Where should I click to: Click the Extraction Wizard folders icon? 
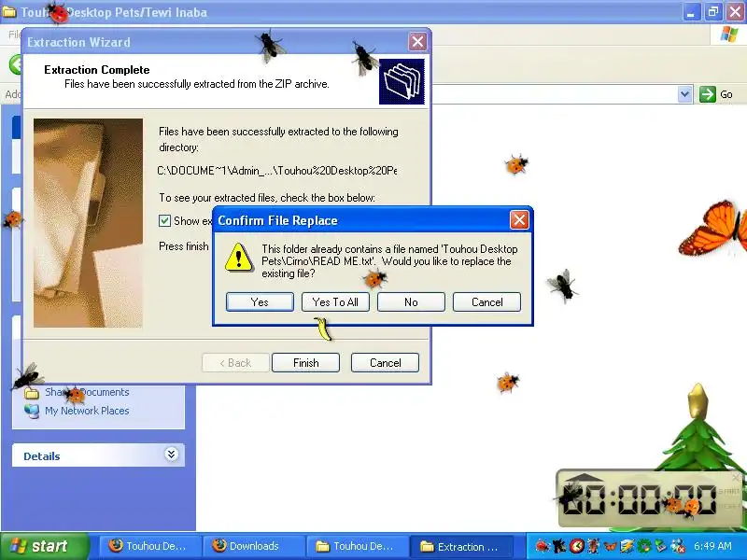point(402,81)
